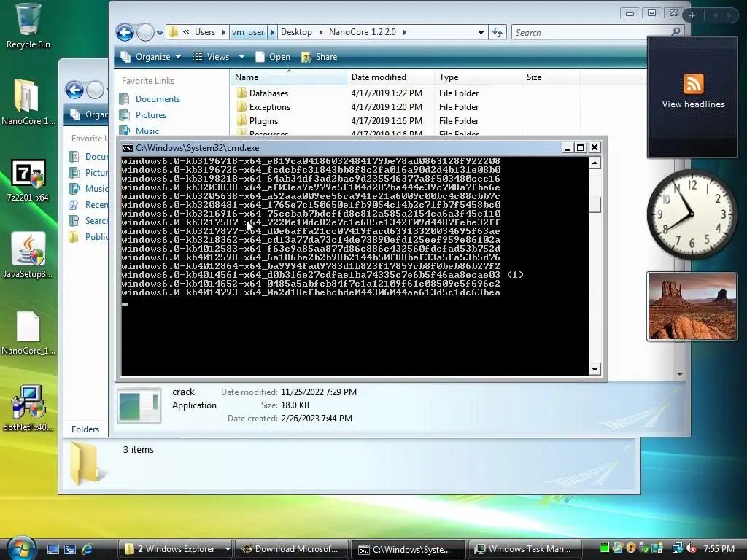Click Show Desktop quick launch icon
747x560 pixels.
[x=53, y=549]
